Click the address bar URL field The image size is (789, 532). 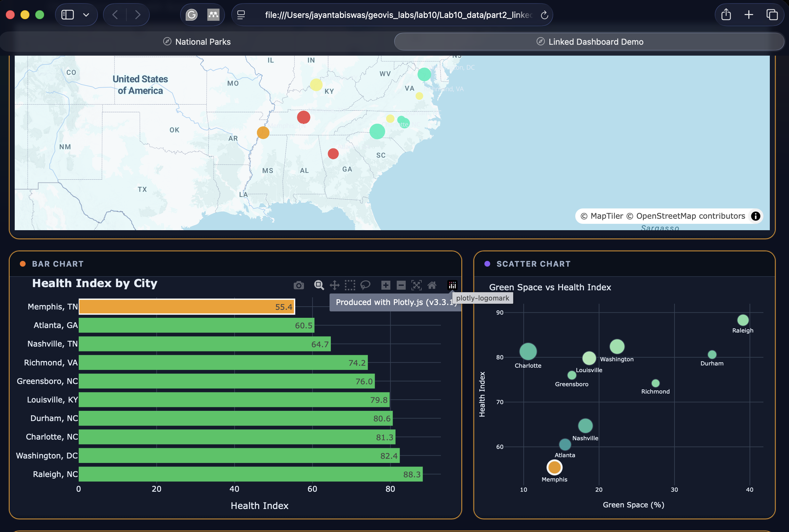392,15
